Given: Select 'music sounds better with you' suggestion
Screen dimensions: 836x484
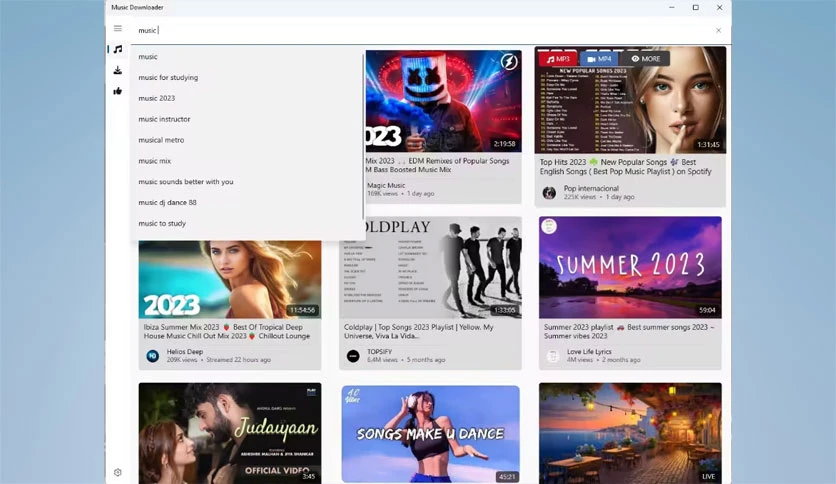Looking at the screenshot, I should click(248, 181).
